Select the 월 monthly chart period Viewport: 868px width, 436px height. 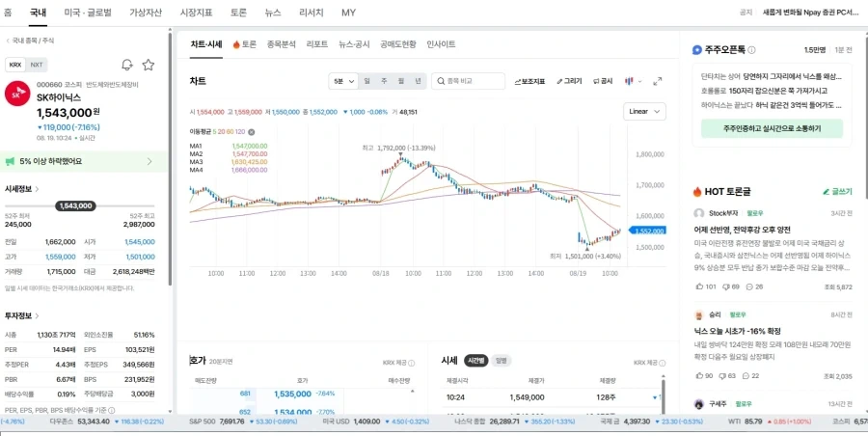pos(401,81)
